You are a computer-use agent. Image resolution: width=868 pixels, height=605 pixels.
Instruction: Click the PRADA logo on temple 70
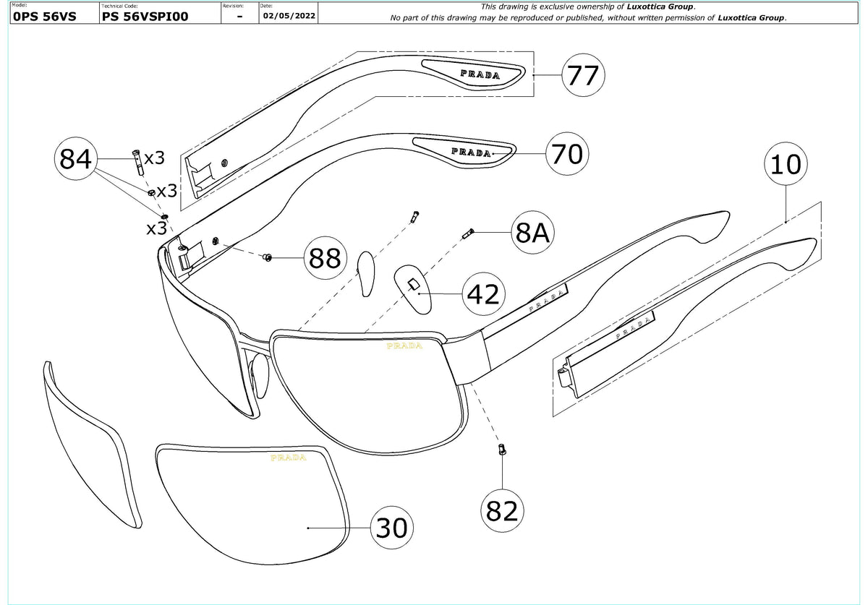coord(471,153)
